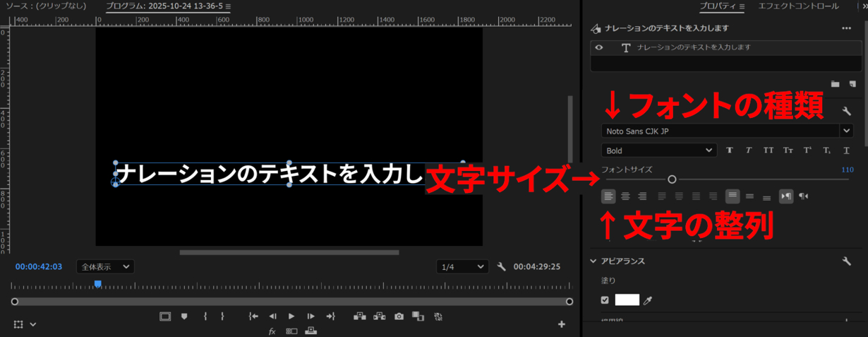
Task: Switch to the プロパティ tab
Action: 718,6
